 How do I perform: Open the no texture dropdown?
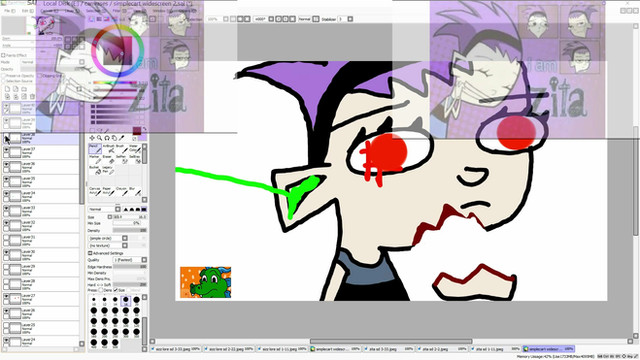click(108, 245)
